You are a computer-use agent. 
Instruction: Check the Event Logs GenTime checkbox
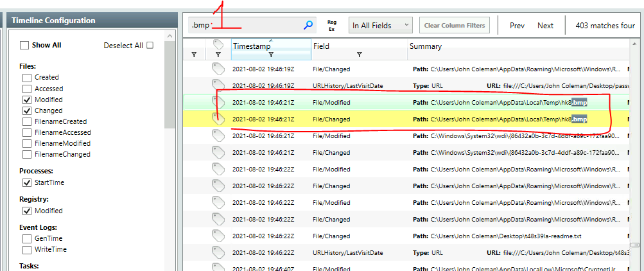pos(27,238)
